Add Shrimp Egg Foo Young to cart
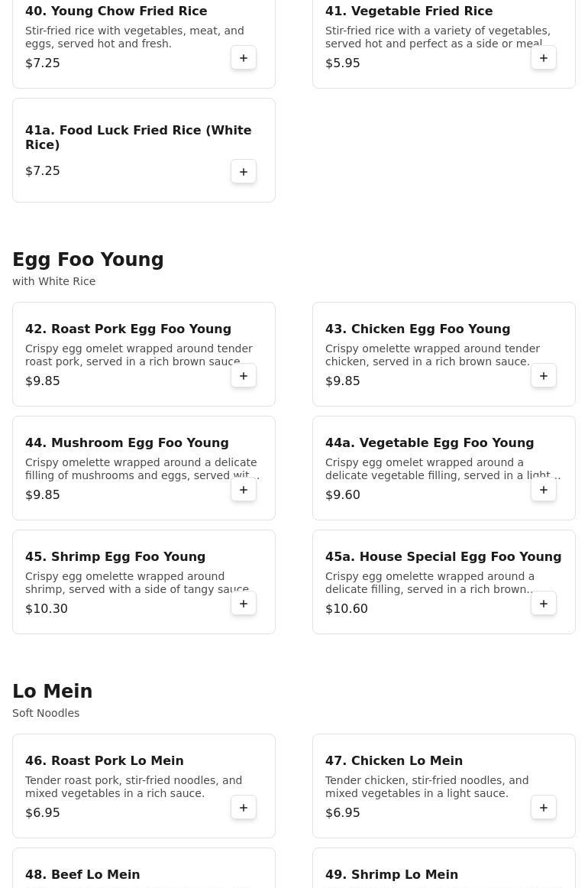588x888 pixels. tap(244, 604)
